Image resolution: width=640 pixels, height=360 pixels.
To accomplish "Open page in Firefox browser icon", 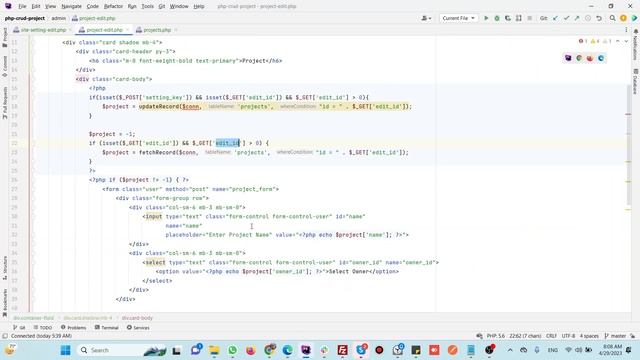I will (x=590, y=58).
